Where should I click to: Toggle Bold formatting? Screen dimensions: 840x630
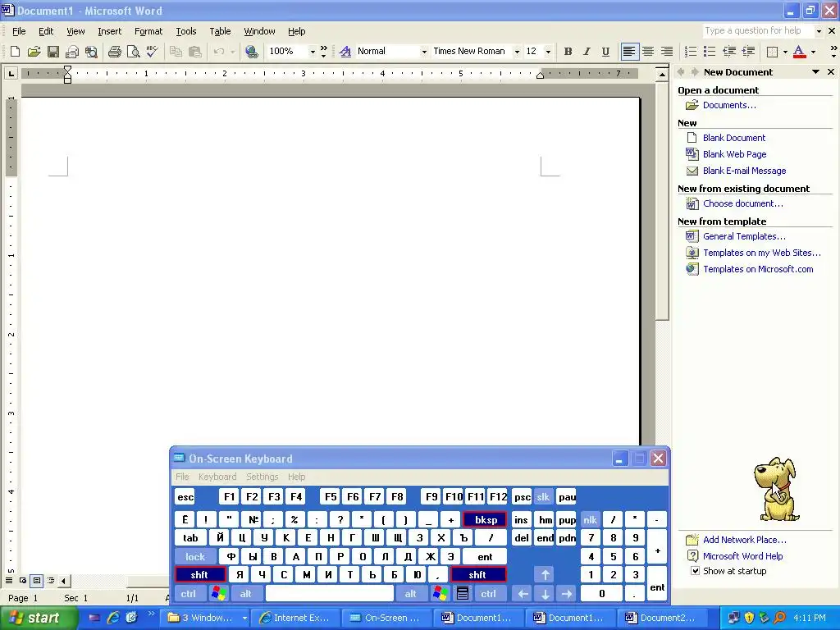(568, 52)
